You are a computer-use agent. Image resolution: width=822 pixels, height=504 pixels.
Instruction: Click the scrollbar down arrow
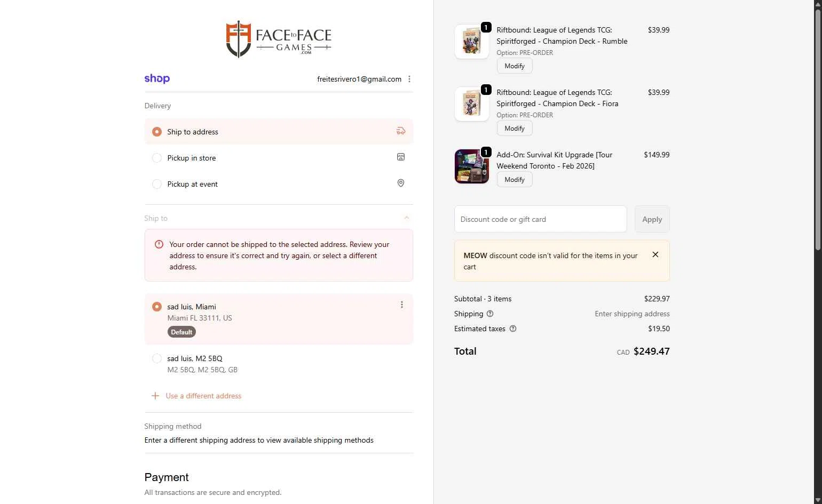pos(817,500)
